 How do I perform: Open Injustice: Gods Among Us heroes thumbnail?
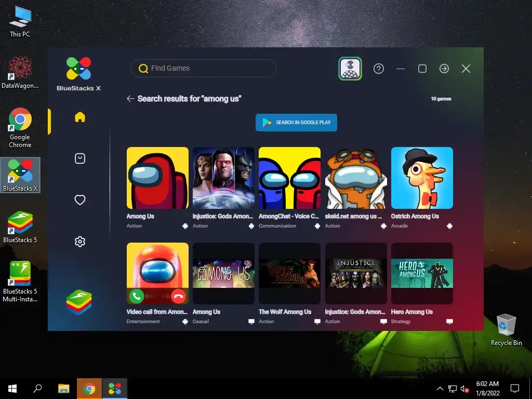223,178
